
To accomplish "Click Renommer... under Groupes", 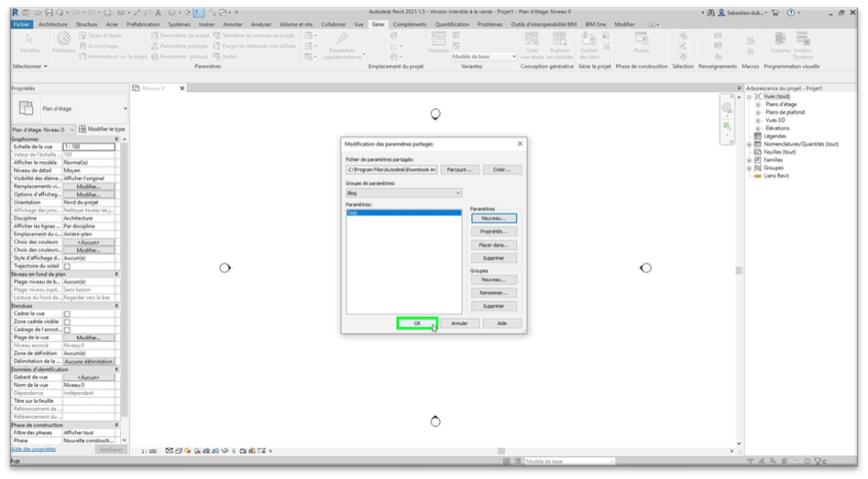I will pos(494,293).
